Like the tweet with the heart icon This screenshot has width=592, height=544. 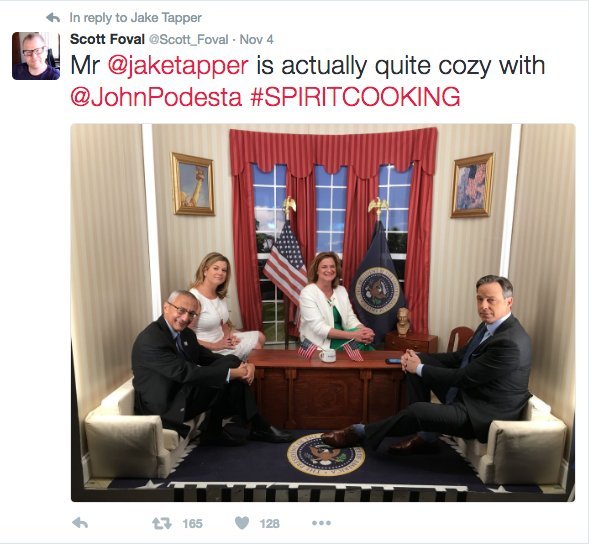(242, 523)
